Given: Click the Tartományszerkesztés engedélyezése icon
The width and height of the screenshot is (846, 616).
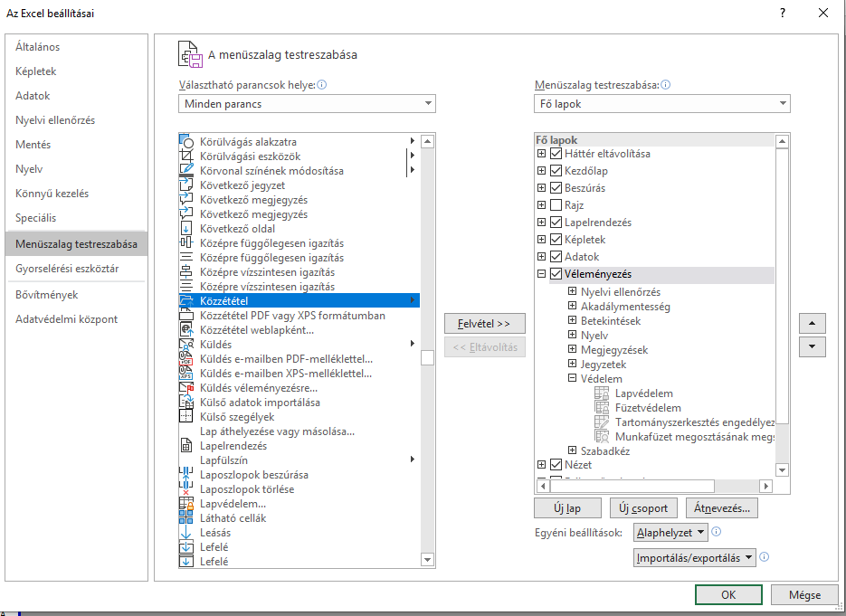Looking at the screenshot, I should point(602,422).
